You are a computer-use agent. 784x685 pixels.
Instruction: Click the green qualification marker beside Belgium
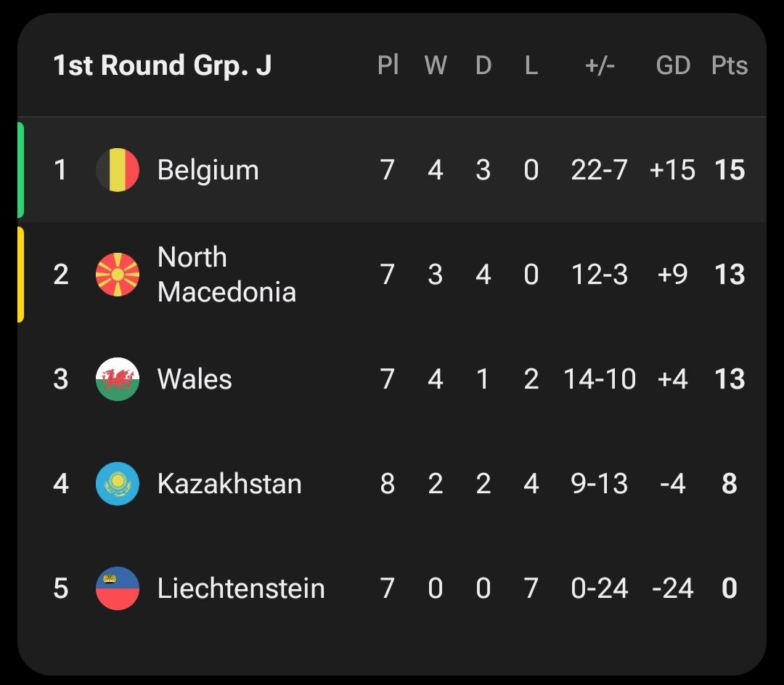coord(20,170)
